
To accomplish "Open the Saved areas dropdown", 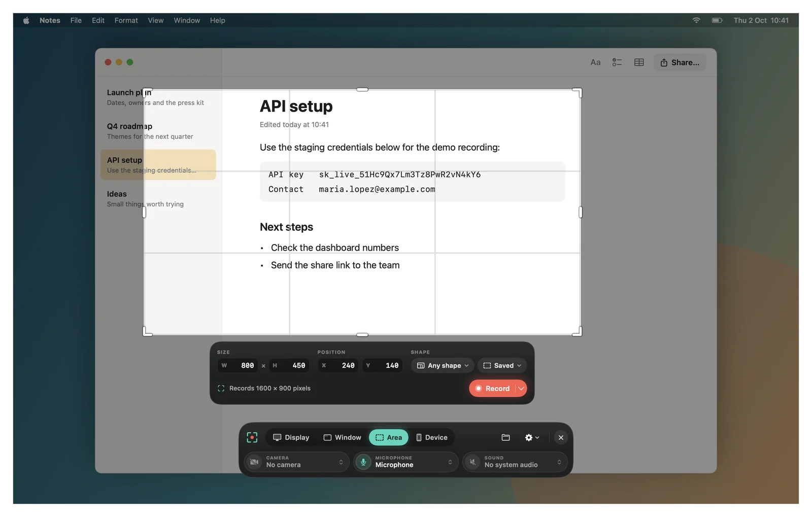I will coord(502,365).
